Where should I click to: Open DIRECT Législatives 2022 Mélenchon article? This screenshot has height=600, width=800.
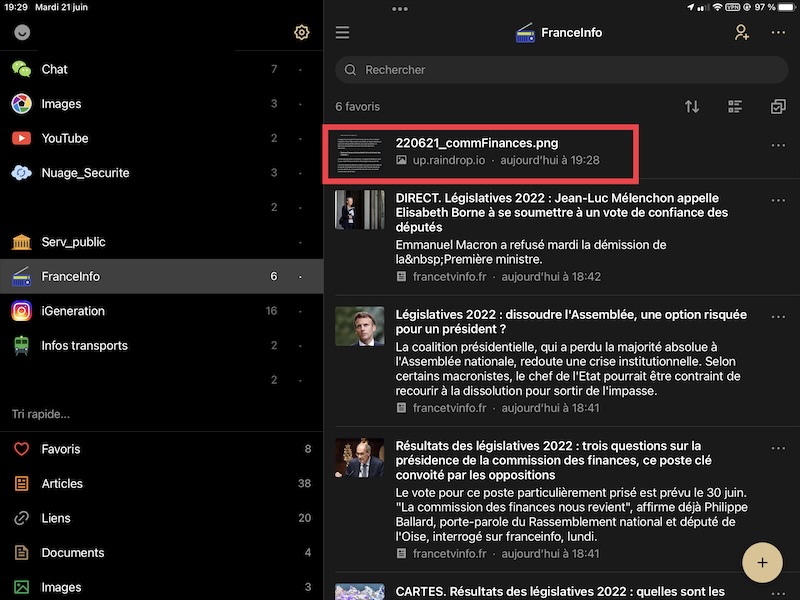coord(561,212)
